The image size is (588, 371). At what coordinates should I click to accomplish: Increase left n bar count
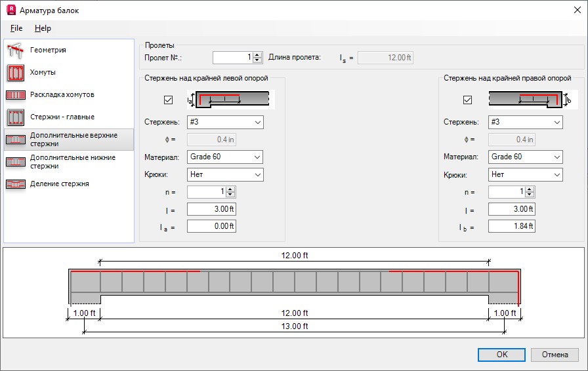click(x=230, y=189)
